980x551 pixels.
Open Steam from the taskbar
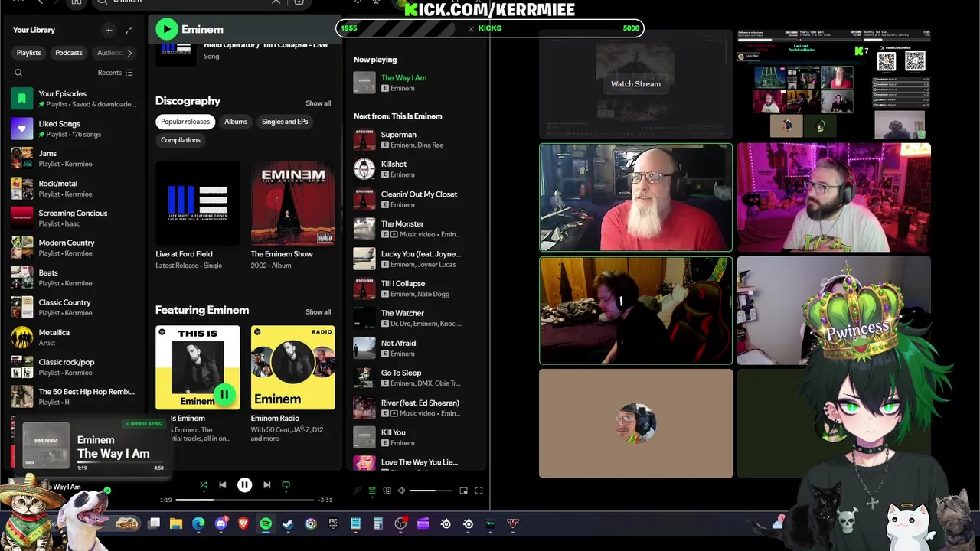coord(288,523)
